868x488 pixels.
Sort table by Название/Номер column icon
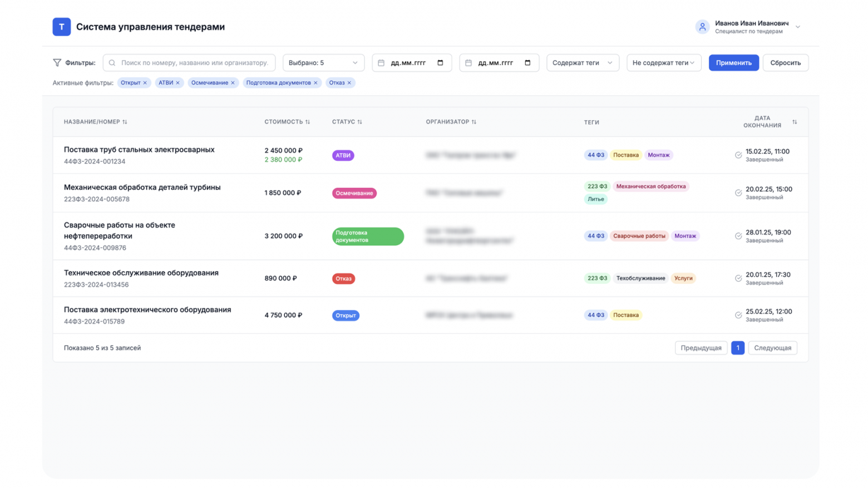point(125,122)
